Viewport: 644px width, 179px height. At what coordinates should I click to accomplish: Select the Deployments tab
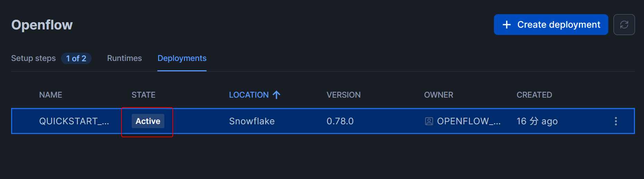pos(182,58)
